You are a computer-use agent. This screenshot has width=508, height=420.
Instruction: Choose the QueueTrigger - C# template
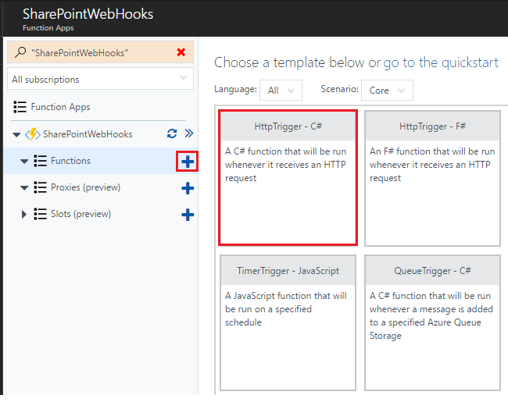[432, 322]
